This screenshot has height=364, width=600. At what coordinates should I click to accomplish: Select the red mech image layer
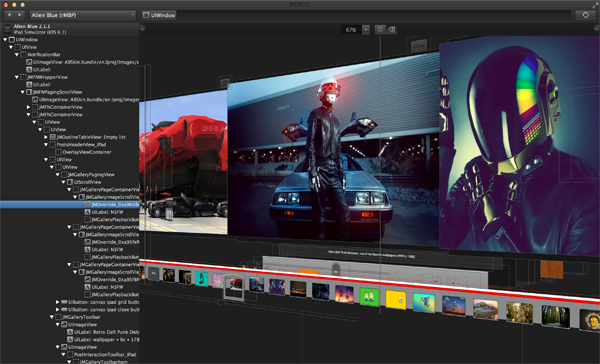183,162
